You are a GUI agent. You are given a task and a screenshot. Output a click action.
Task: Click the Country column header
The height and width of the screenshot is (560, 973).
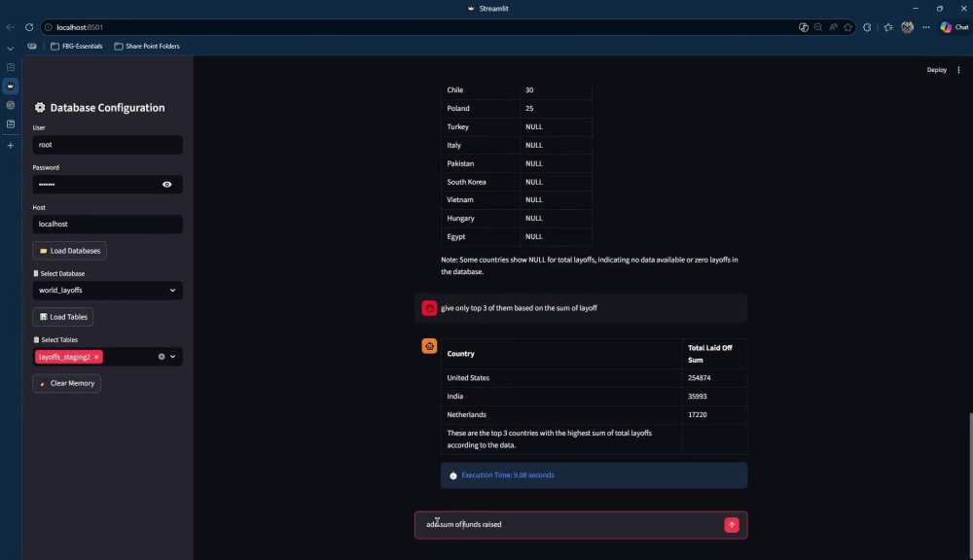(x=561, y=354)
